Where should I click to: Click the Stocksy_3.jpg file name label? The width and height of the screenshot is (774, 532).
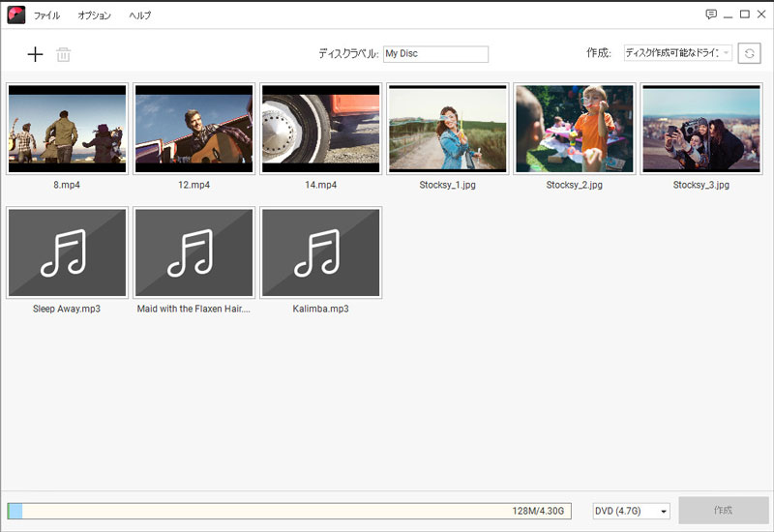click(x=701, y=185)
